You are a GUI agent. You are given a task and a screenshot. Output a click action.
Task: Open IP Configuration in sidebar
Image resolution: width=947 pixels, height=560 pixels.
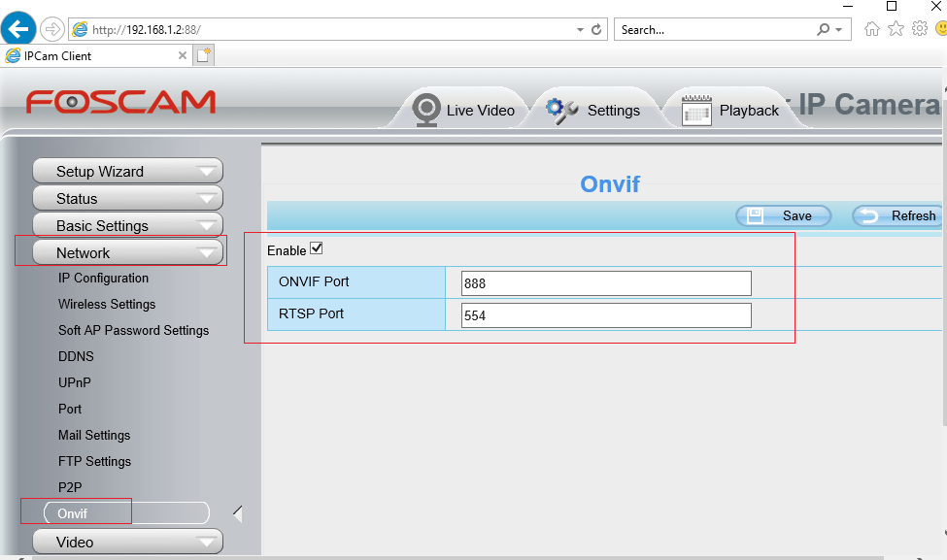pos(103,279)
